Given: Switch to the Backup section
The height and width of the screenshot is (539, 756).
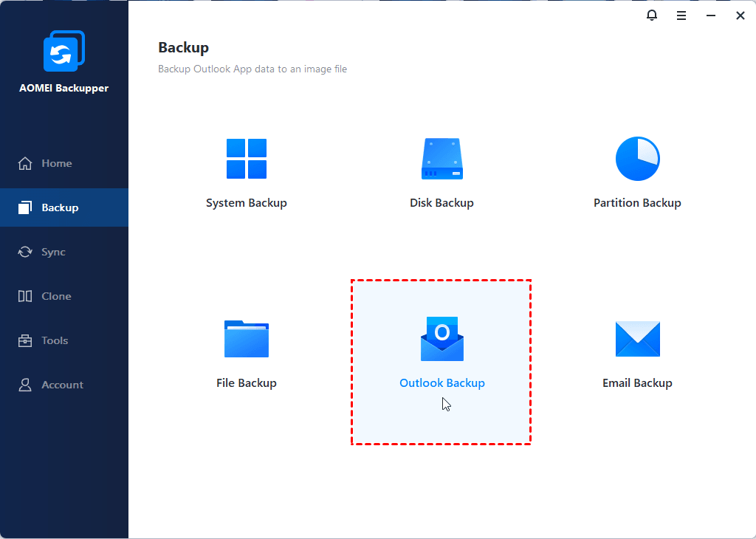Looking at the screenshot, I should (x=64, y=207).
